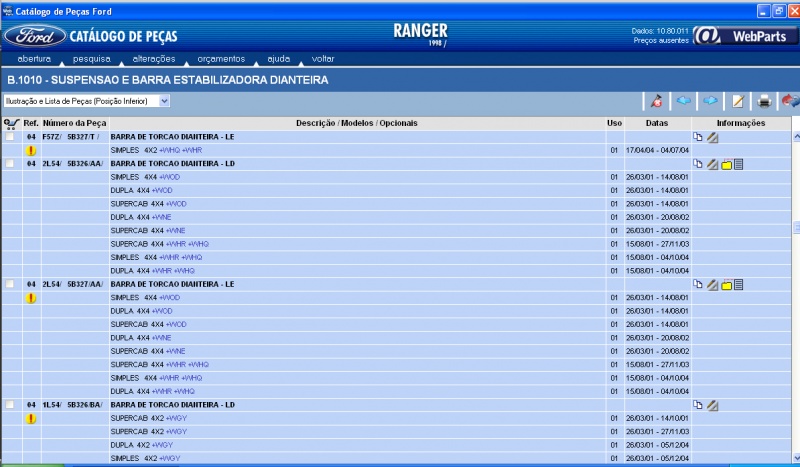Check the box for part 2L54/ 5B326/AA
800x467 pixels.
pos(10,163)
